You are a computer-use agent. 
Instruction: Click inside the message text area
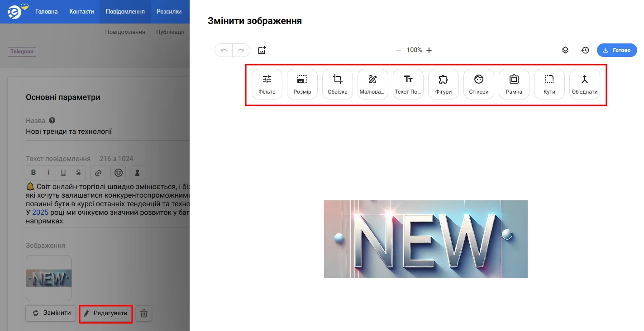click(107, 204)
